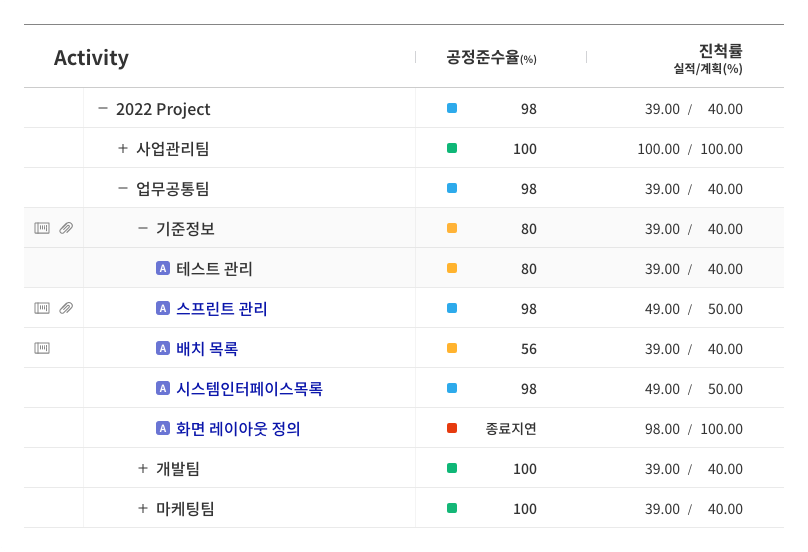
Task: Select the 업무공통팀 label
Action: pos(173,189)
